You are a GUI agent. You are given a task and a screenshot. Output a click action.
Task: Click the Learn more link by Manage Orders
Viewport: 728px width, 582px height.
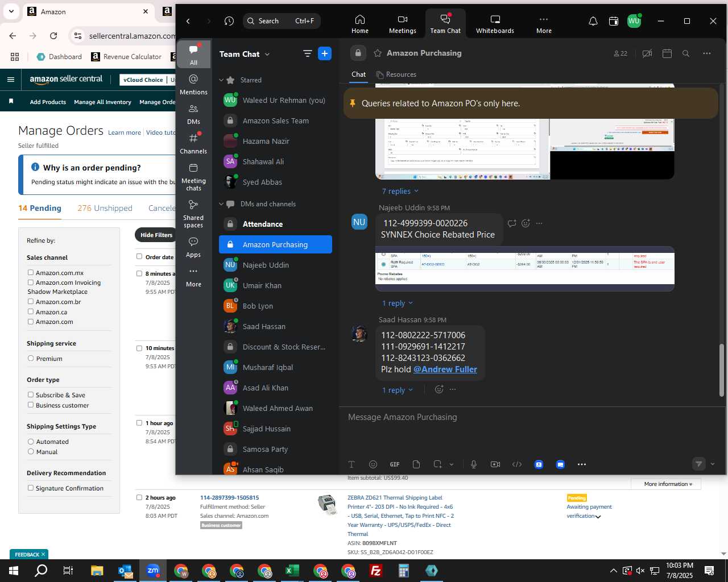125,132
